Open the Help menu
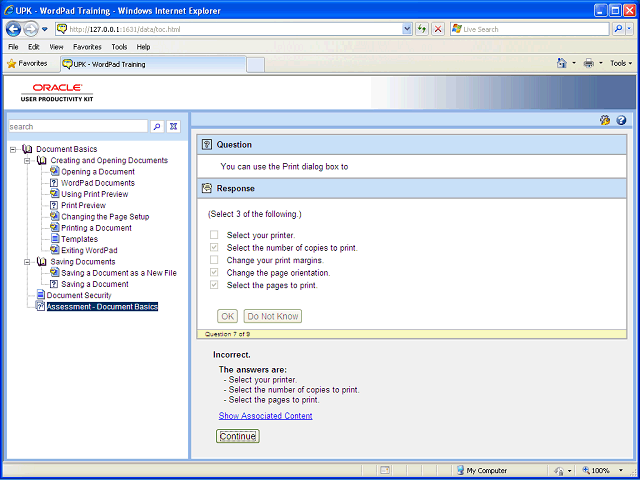This screenshot has height=480, width=640. pos(143,47)
